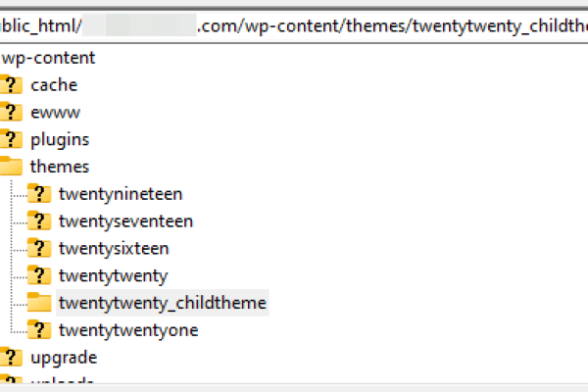Open the plugins directory label
Screen dimensions: 588x392
[60, 139]
